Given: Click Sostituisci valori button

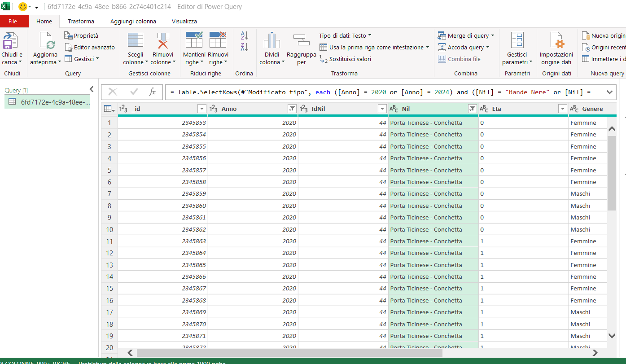Looking at the screenshot, I should [x=346, y=59].
